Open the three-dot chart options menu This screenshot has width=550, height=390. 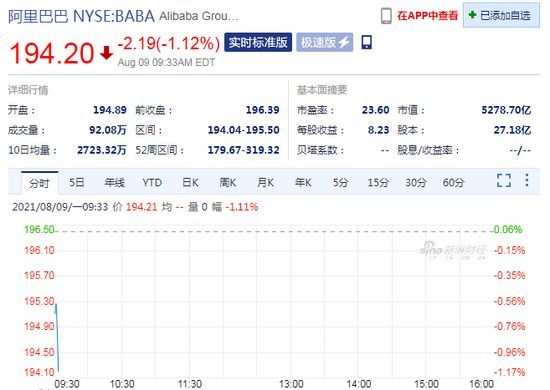[527, 180]
